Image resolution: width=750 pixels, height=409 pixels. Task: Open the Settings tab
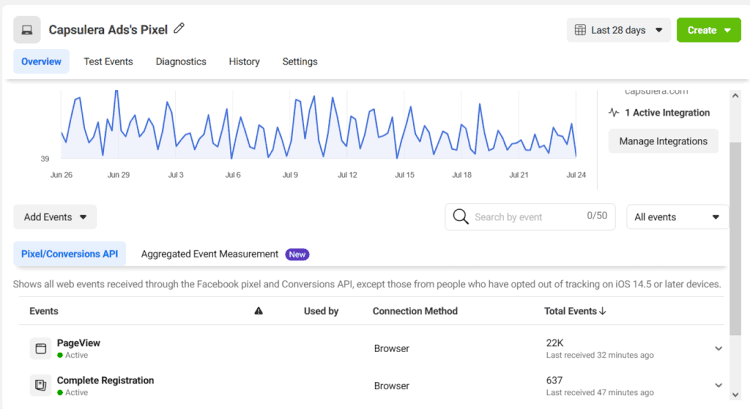tap(300, 61)
